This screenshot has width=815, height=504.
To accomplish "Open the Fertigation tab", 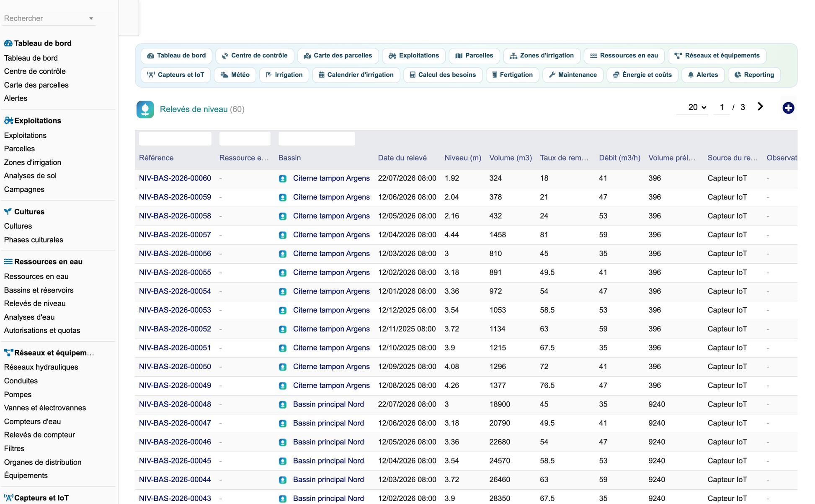I will [x=512, y=75].
